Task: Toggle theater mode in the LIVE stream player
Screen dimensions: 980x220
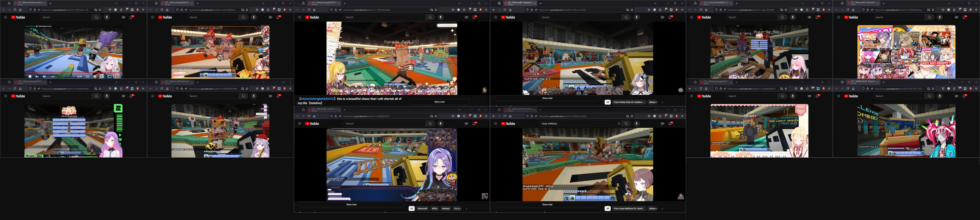Action: [x=110, y=77]
